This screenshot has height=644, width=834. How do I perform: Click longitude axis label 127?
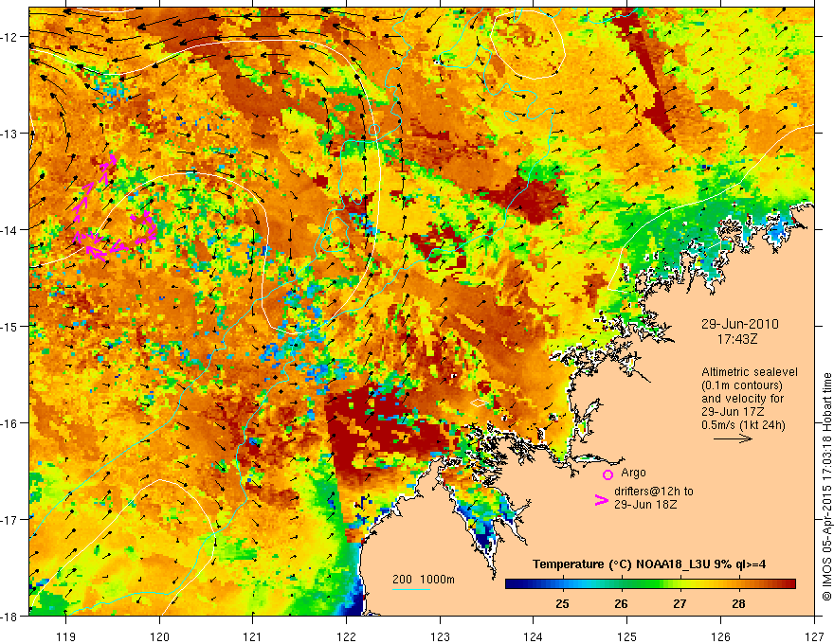point(814,636)
